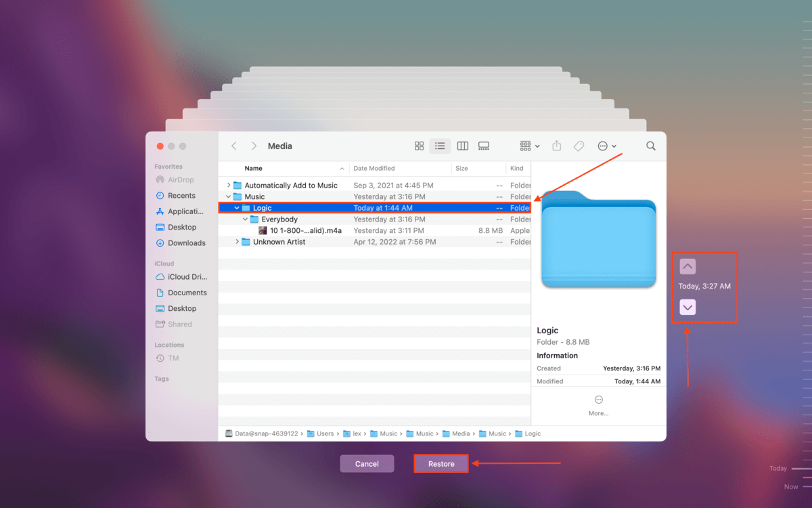Sort by the Kind column header
The image size is (812, 508).
[x=517, y=168]
